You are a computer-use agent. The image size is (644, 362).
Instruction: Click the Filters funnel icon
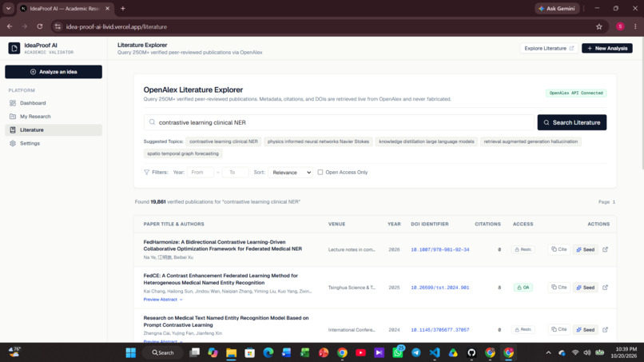[x=147, y=173]
